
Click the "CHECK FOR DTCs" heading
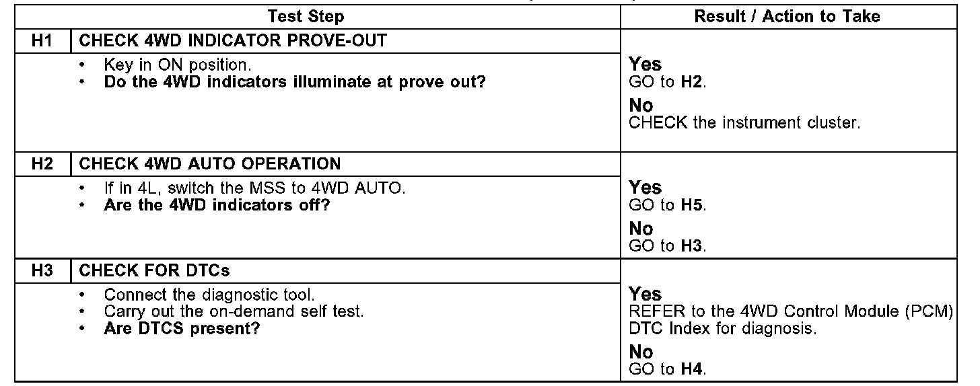click(x=155, y=270)
